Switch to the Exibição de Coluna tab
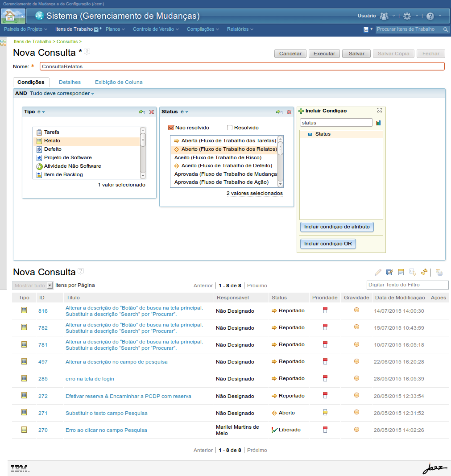This screenshot has width=451, height=476. point(119,82)
